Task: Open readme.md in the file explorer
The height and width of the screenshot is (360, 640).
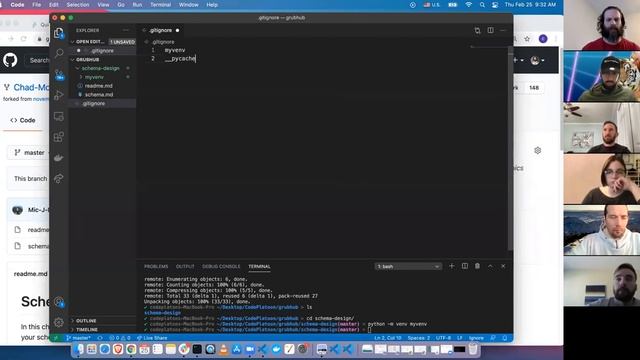Action: 98,86
